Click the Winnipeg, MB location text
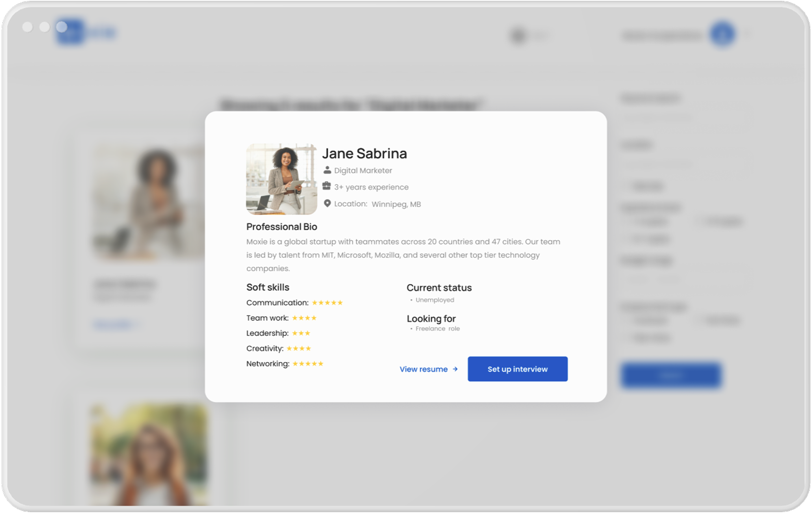Image resolution: width=812 pixels, height=513 pixels. (x=396, y=204)
